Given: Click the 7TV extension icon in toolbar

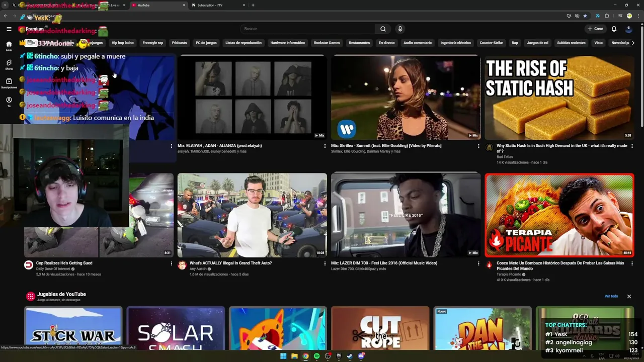Looking at the screenshot, I should [x=597, y=16].
